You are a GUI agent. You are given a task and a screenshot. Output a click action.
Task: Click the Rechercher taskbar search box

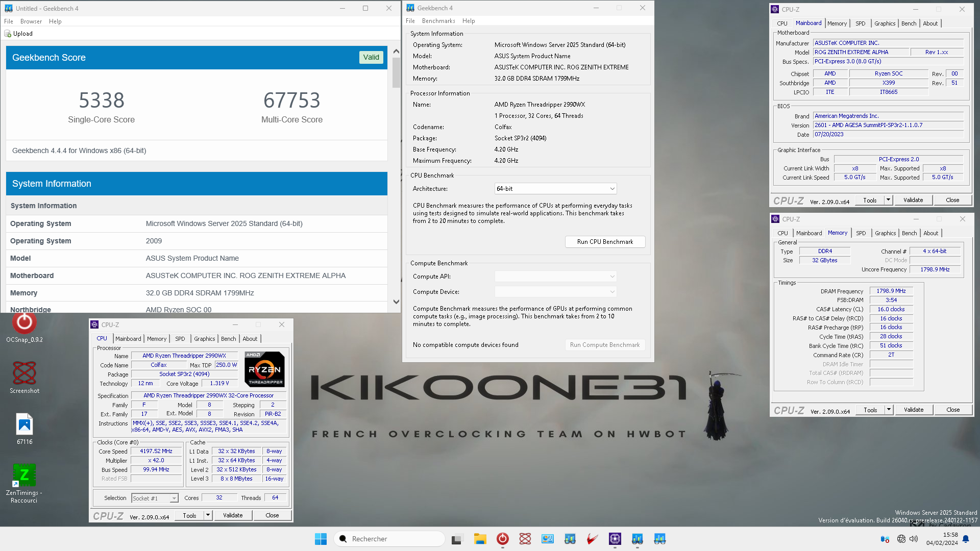(x=389, y=539)
